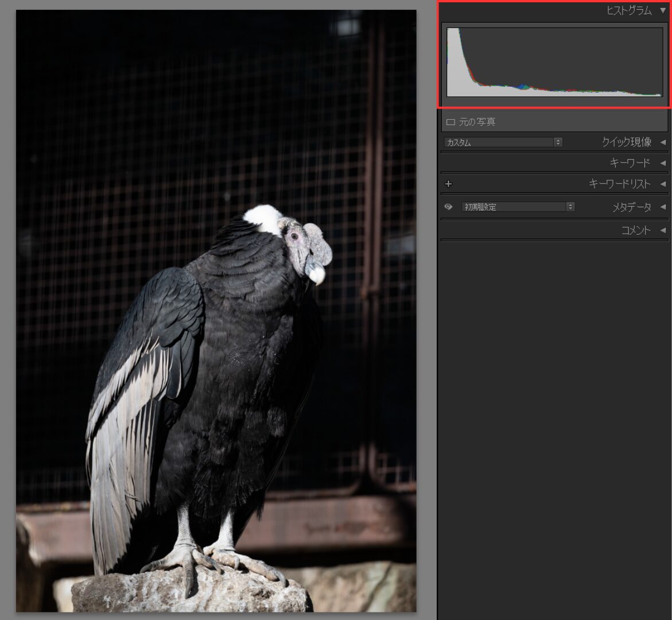Click the クイック現像 panel title text
This screenshot has width=672, height=620.
pos(626,142)
